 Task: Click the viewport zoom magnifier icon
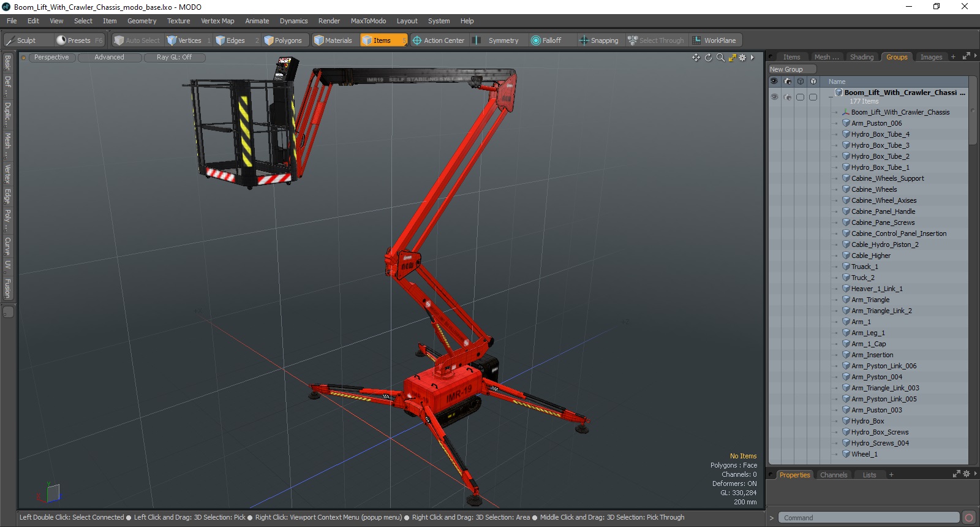[x=720, y=58]
